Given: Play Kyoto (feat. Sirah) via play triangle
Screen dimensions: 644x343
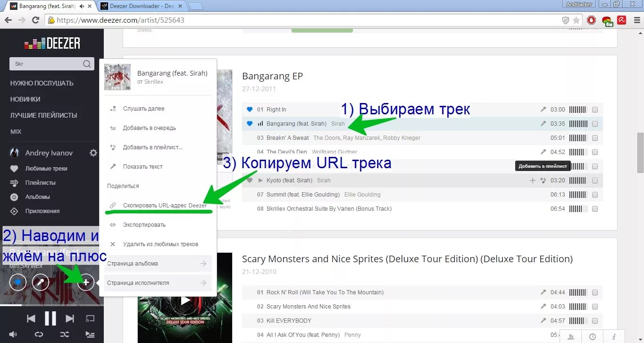Looking at the screenshot, I should pyautogui.click(x=260, y=180).
